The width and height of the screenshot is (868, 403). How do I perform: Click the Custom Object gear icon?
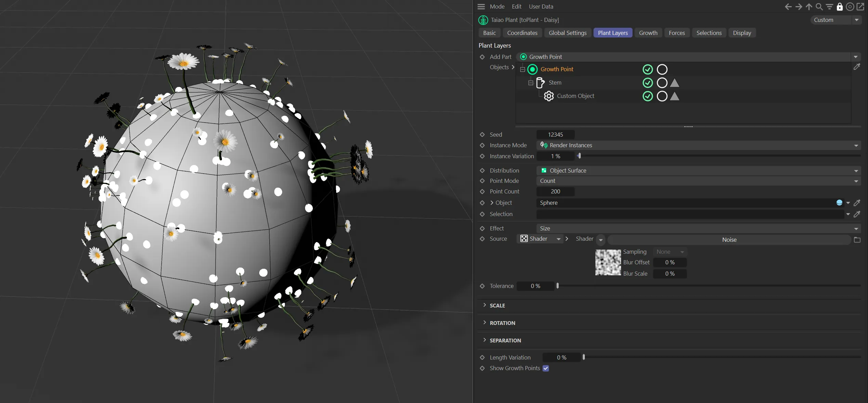[549, 96]
